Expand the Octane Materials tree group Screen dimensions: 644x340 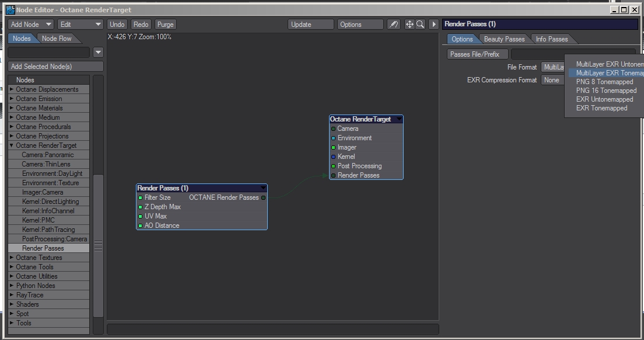pyautogui.click(x=12, y=108)
